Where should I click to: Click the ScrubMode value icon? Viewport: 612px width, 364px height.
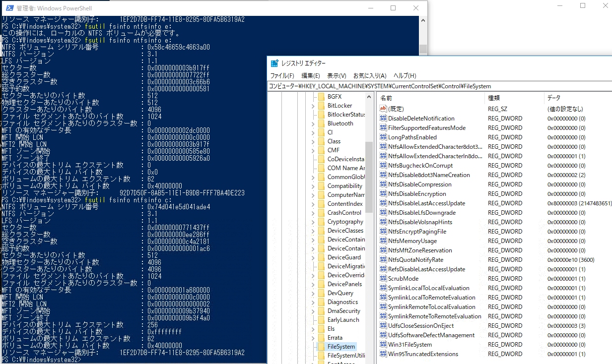(x=383, y=278)
